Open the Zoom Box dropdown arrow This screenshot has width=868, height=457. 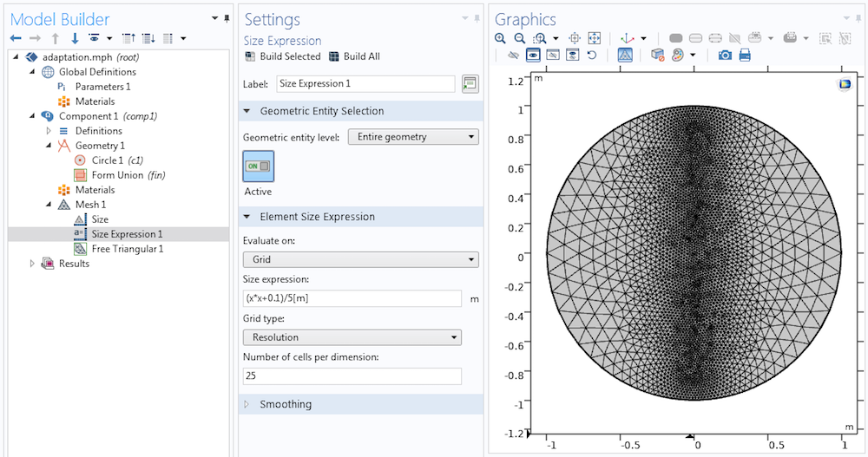(556, 39)
